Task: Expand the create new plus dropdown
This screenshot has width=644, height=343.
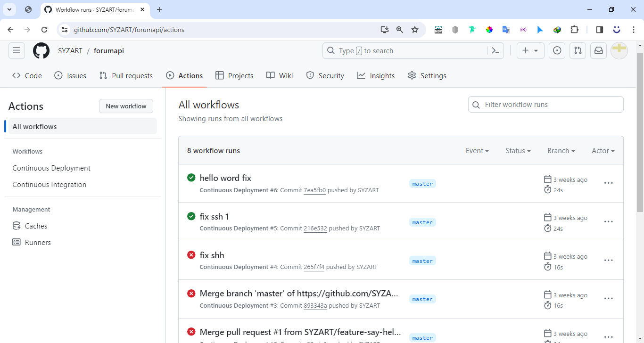Action: tap(530, 50)
